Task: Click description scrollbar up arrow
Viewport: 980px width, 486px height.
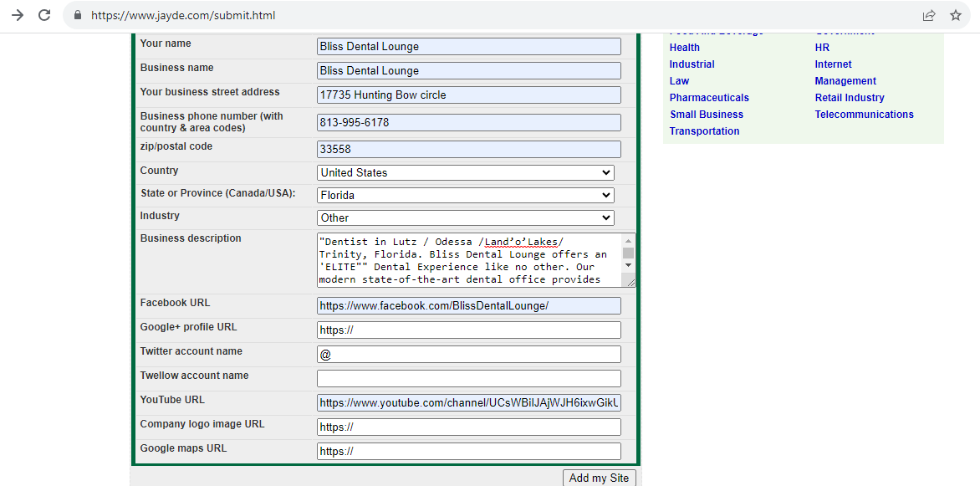Action: (x=629, y=239)
